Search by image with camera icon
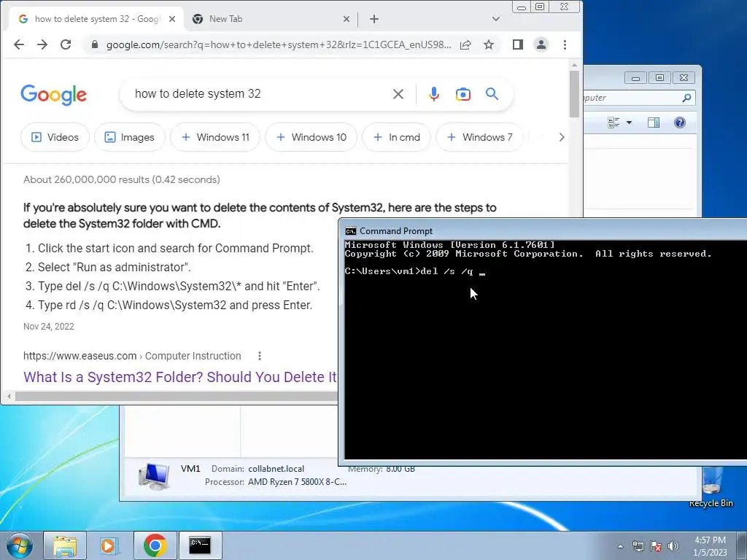 (x=463, y=94)
